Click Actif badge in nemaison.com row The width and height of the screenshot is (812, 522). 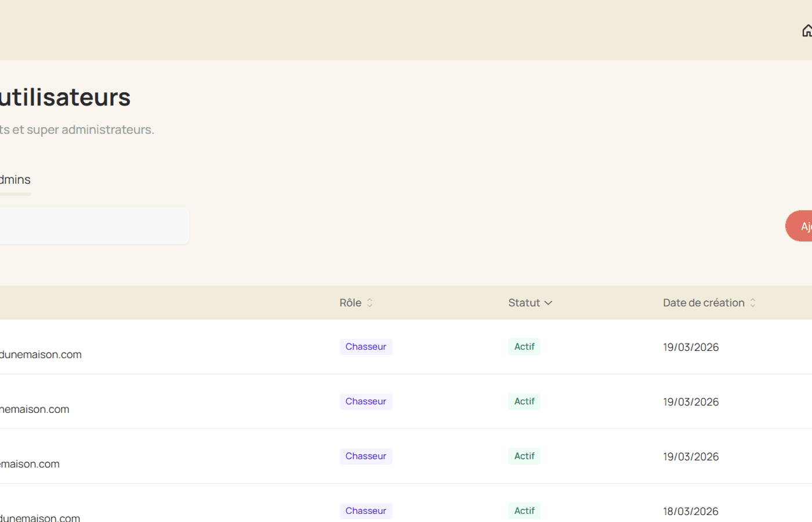point(524,401)
